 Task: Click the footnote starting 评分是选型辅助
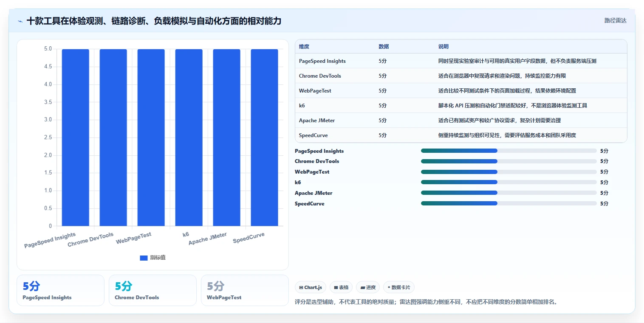426,302
